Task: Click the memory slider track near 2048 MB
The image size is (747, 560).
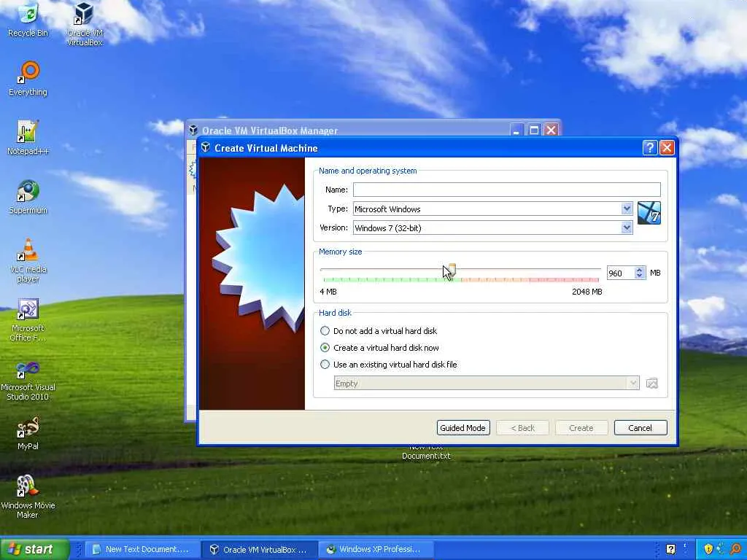Action: [597, 270]
